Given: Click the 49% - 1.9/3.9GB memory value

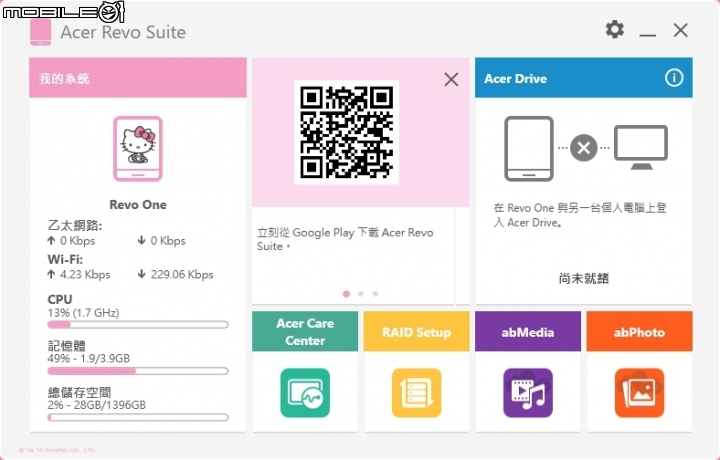Looking at the screenshot, I should (x=89, y=358).
